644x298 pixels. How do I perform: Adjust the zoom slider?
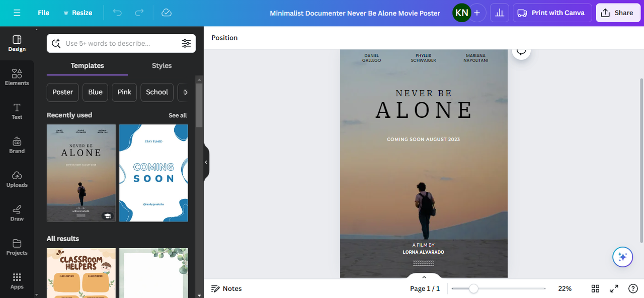click(x=473, y=288)
